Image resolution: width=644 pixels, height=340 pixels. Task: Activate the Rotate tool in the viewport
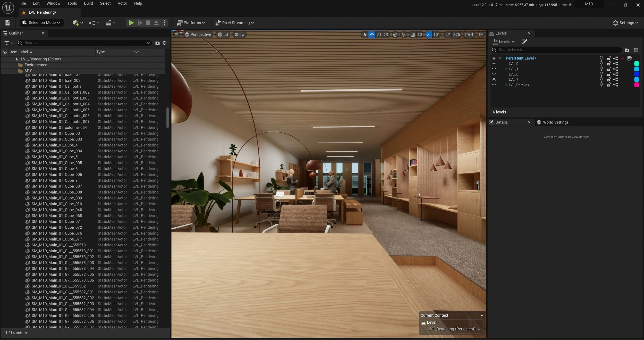pyautogui.click(x=379, y=35)
